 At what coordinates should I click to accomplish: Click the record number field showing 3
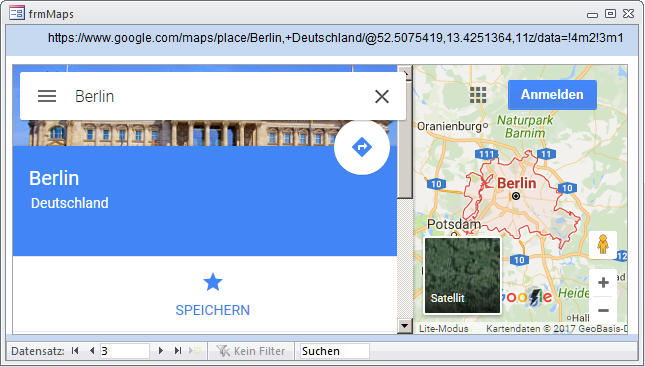[x=125, y=351]
